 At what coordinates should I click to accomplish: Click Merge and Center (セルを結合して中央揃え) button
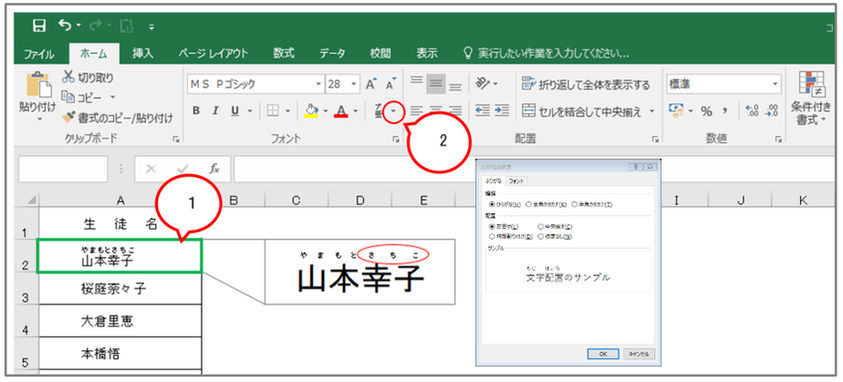(x=582, y=112)
